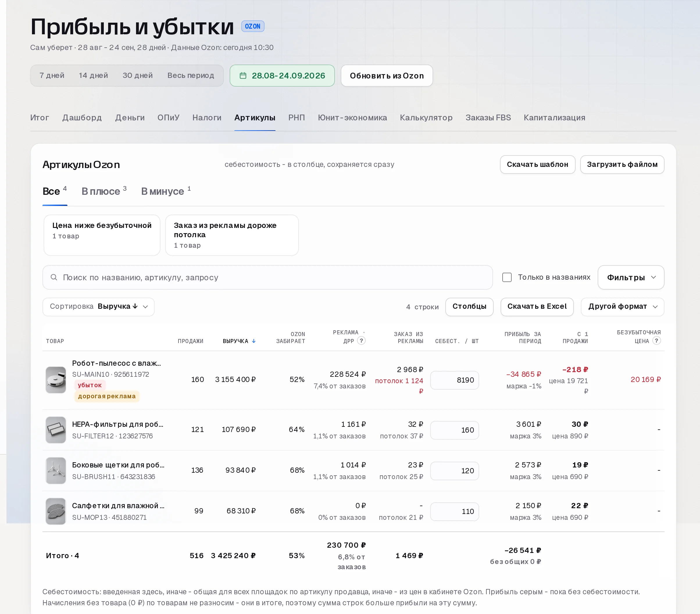Open the Столбцы column settings

pos(469,306)
